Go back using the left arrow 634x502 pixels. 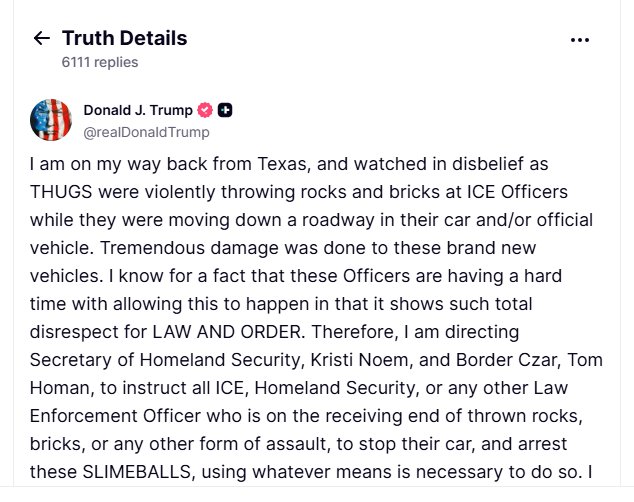[42, 38]
